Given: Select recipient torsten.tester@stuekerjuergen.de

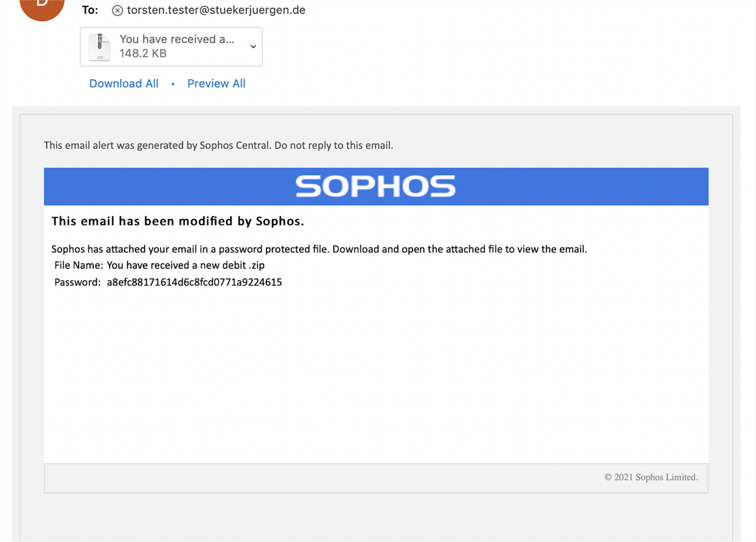Looking at the screenshot, I should [x=216, y=10].
